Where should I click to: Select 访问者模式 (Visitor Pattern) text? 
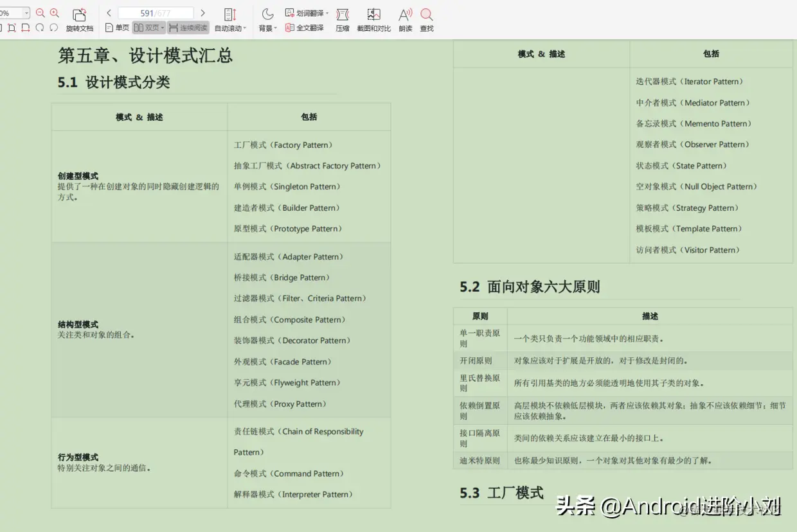pos(688,250)
